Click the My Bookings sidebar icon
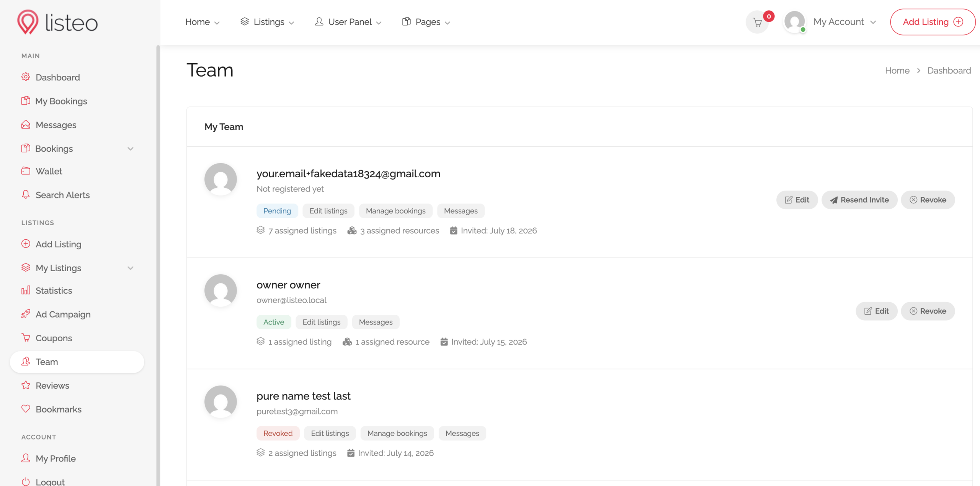Viewport: 980px width, 486px height. click(26, 101)
